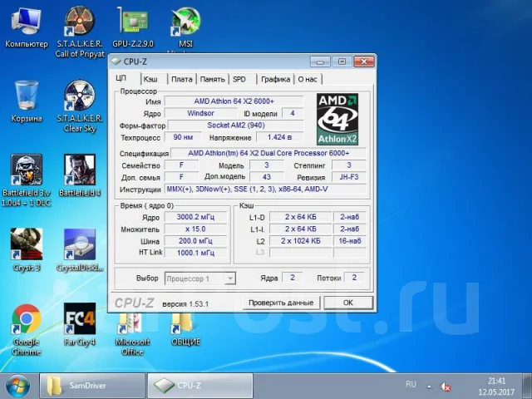Click the Спецификация processor string field
The image size is (532, 399).
pyautogui.click(x=268, y=153)
